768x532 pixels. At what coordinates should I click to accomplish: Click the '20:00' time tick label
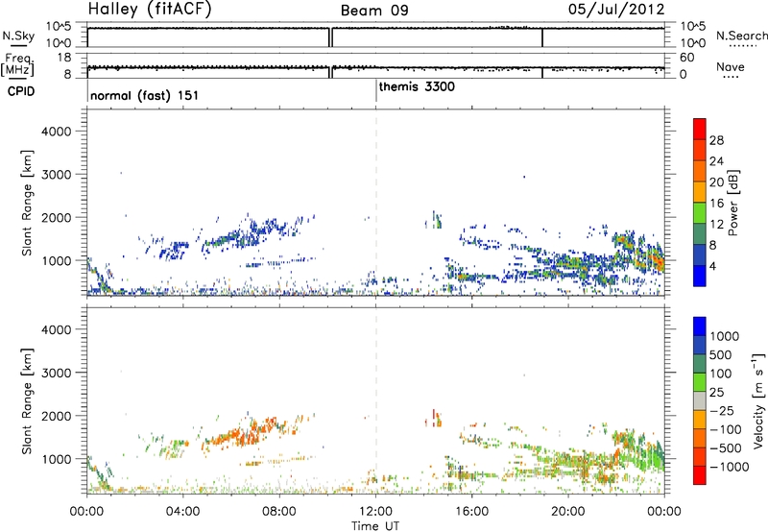(568, 512)
